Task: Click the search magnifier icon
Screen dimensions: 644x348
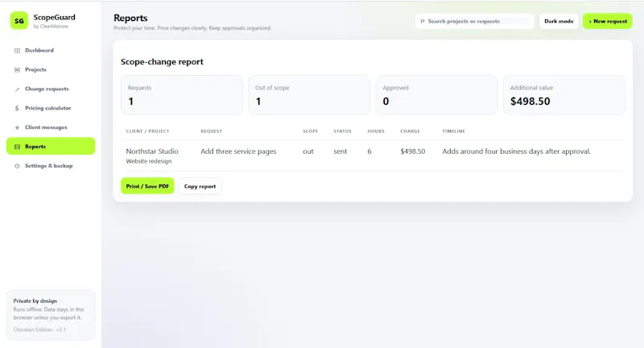Action: pos(422,22)
